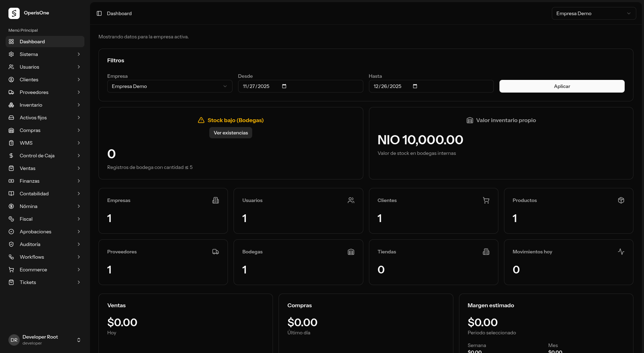Viewport: 644px width, 353px height.
Task: Click the OperisOne logo icon
Action: coord(14,13)
